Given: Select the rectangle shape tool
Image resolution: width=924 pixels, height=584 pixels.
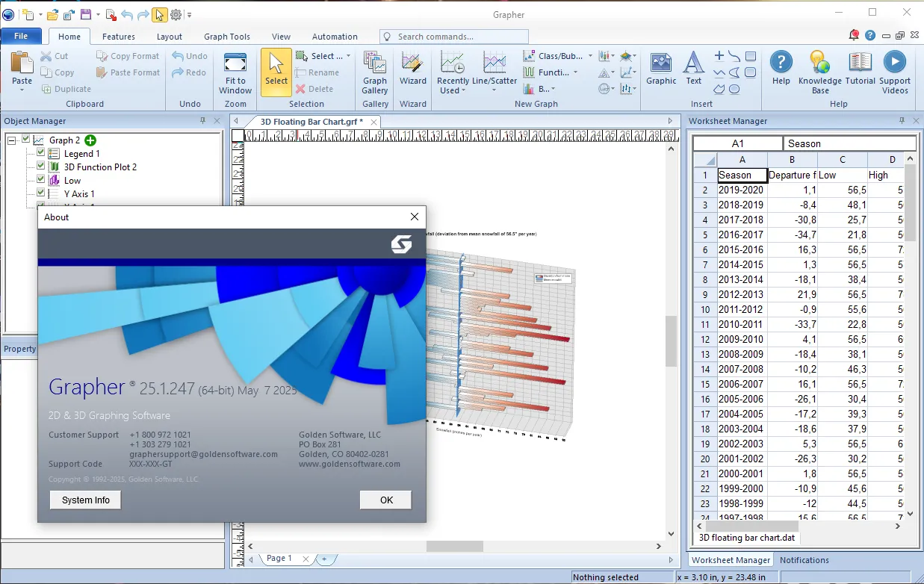Looking at the screenshot, I should pos(751,56).
